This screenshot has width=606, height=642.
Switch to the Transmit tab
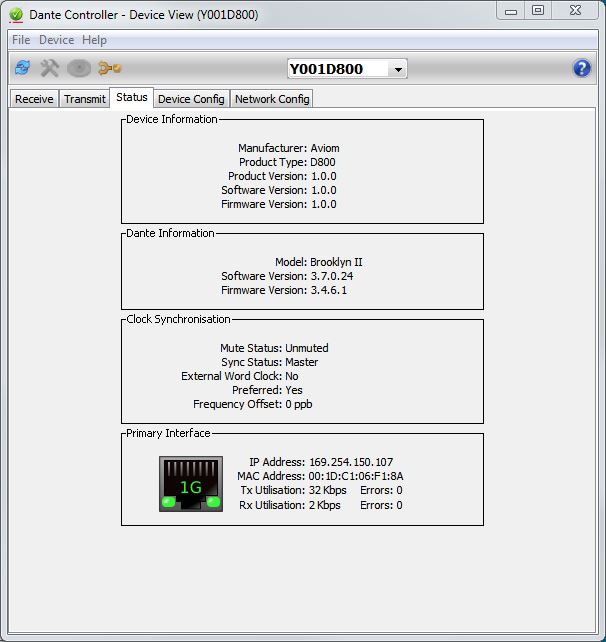[84, 99]
